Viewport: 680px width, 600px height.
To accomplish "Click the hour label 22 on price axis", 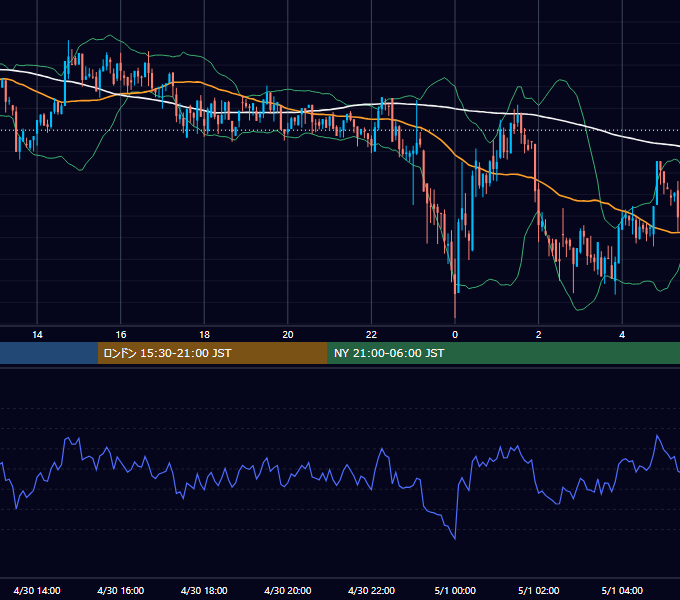I will tap(371, 335).
